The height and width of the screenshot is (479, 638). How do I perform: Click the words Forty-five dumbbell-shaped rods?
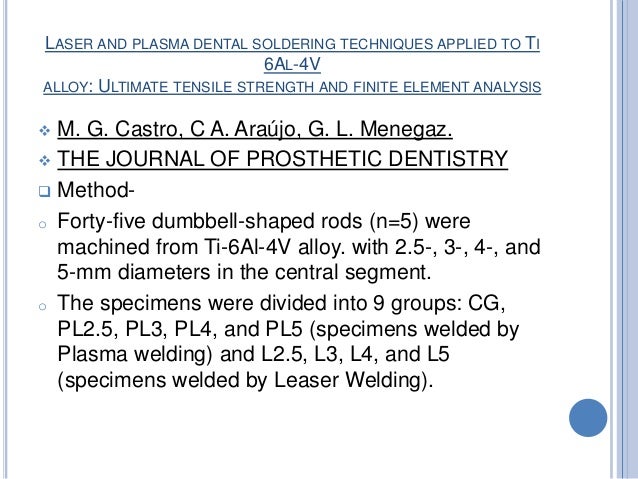pos(210,222)
